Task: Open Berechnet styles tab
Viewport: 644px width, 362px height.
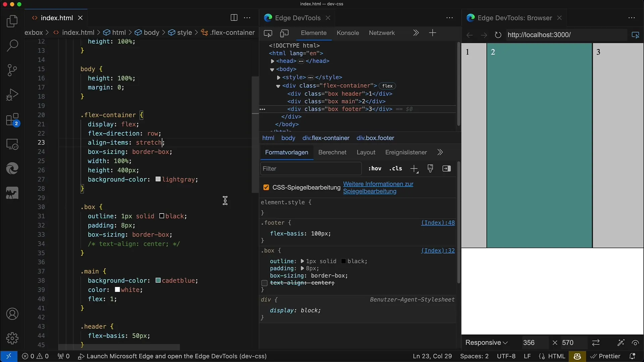Action: pos(332,152)
